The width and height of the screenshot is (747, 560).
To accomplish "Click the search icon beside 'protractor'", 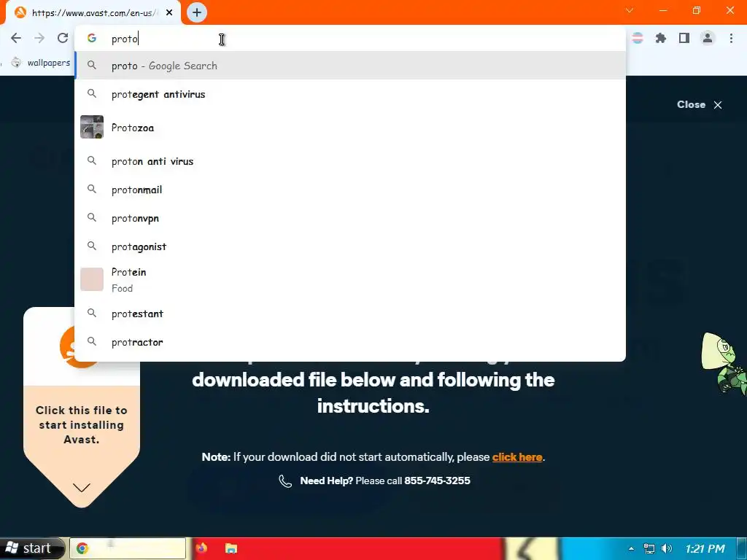I will click(92, 341).
